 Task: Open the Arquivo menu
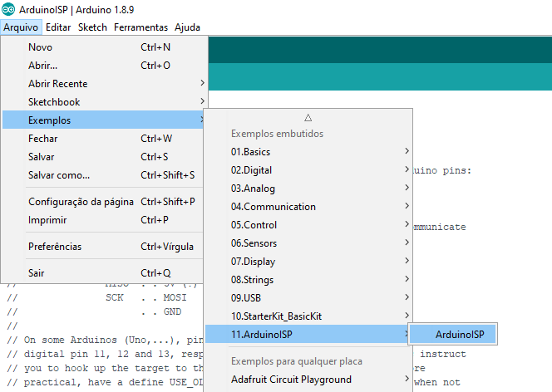coord(21,27)
